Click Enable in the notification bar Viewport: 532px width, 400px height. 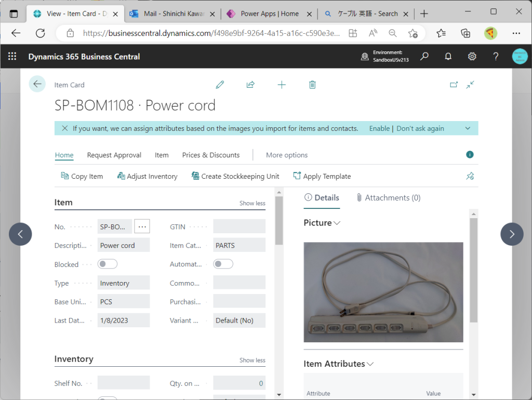[379, 129]
